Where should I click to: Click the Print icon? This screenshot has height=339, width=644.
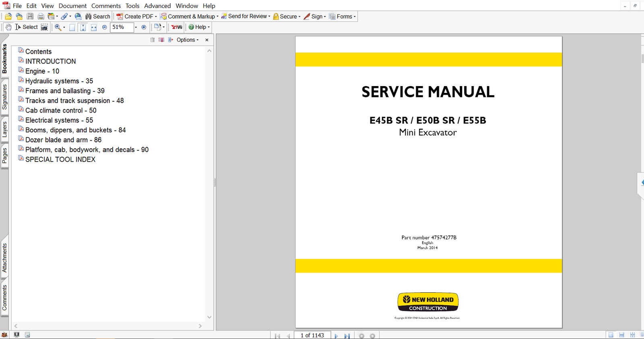point(41,16)
